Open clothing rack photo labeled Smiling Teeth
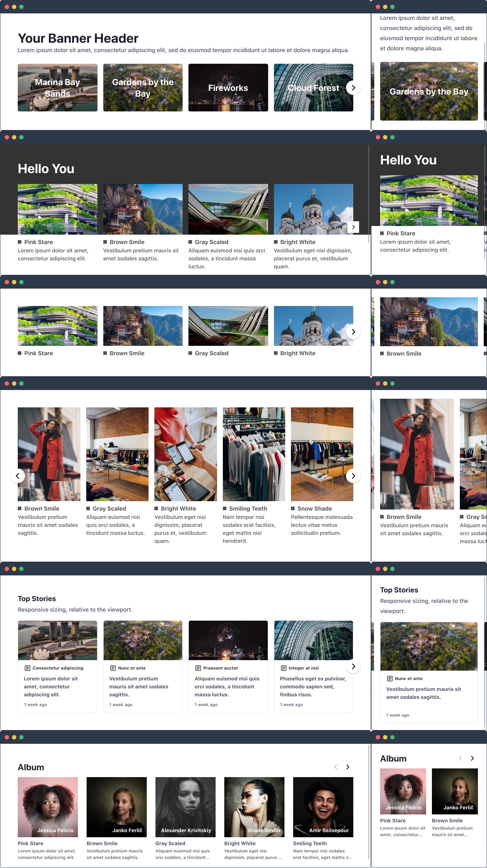Screen dimensions: 487x868 (x=254, y=454)
